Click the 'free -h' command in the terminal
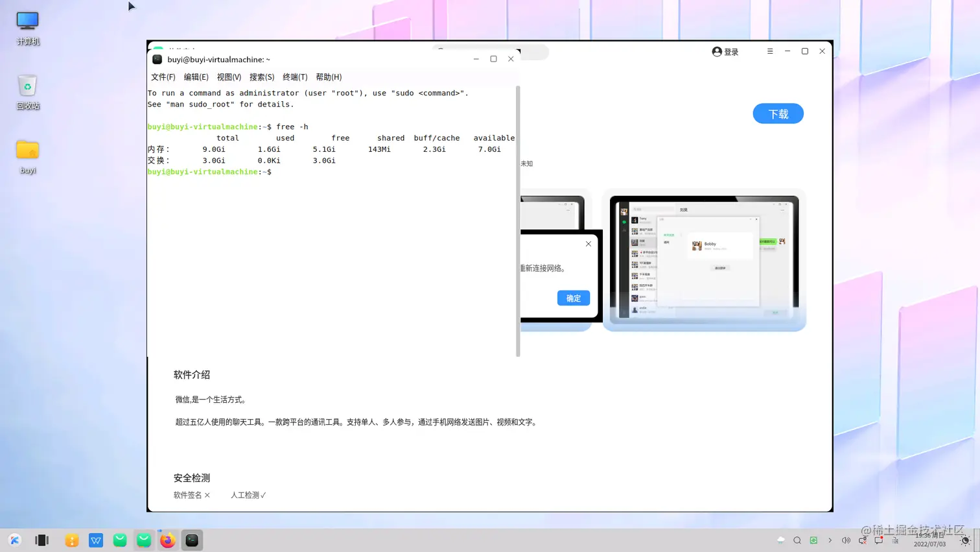The height and width of the screenshot is (552, 980). [x=292, y=126]
